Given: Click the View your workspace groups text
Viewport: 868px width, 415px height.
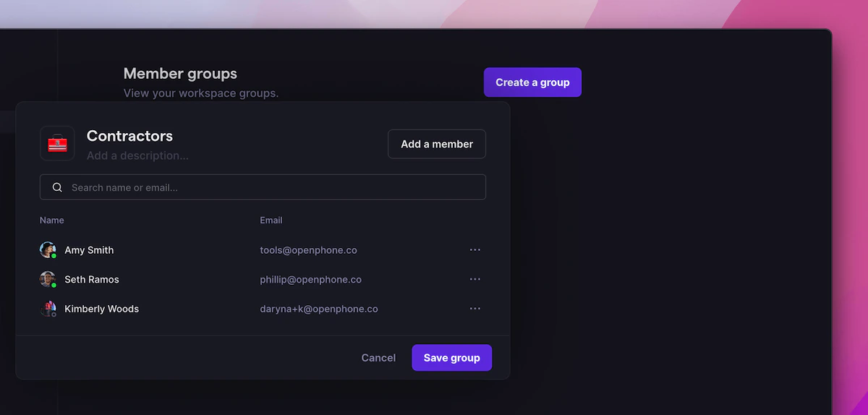Looking at the screenshot, I should click(201, 93).
